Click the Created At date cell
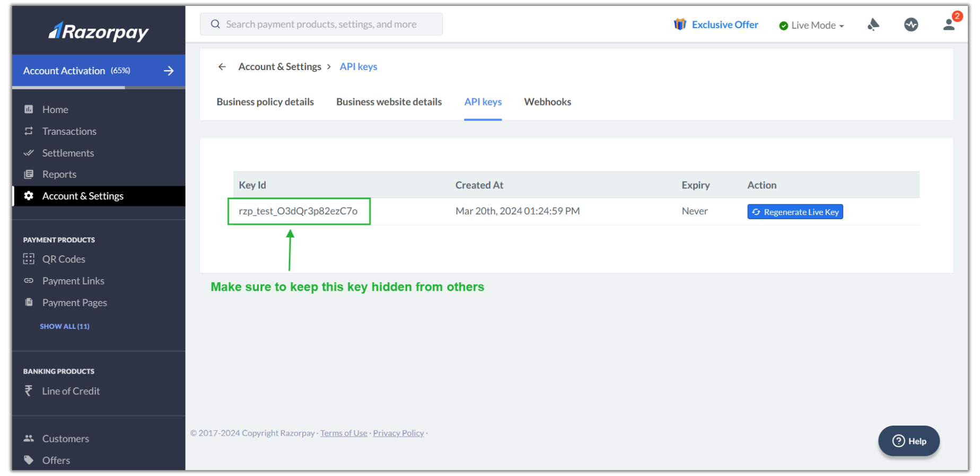 click(x=518, y=211)
